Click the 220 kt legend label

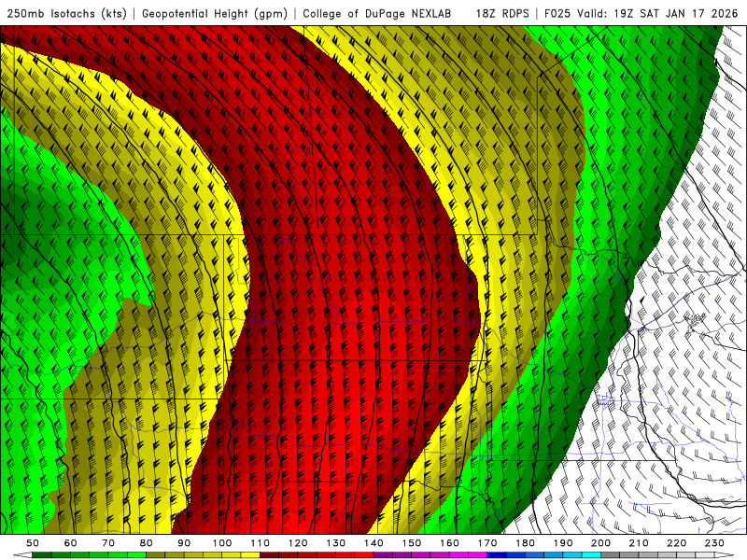pyautogui.click(x=676, y=543)
